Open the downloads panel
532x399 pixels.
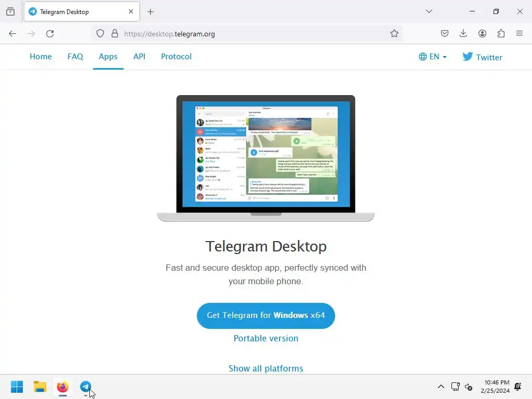pos(463,33)
